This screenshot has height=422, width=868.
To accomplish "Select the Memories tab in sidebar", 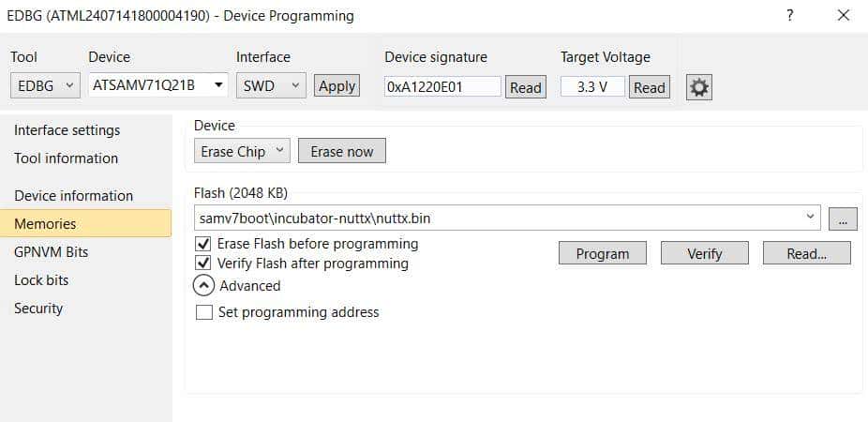I will pyautogui.click(x=45, y=224).
